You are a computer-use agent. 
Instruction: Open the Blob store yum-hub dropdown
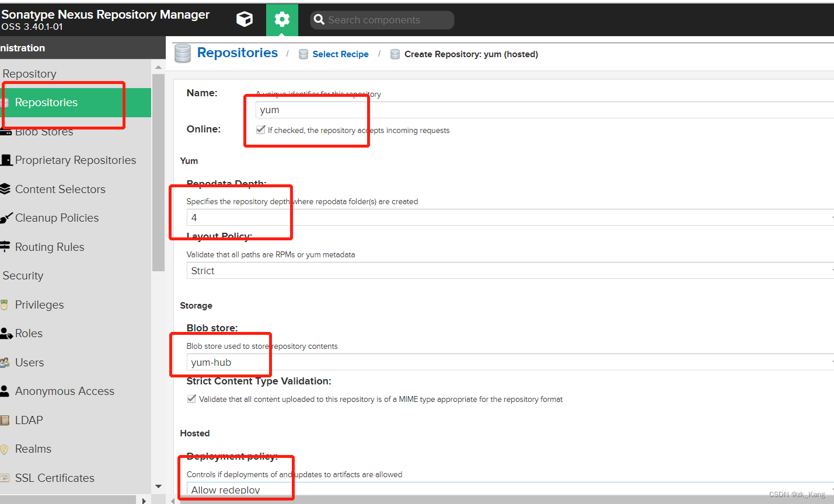coord(508,362)
